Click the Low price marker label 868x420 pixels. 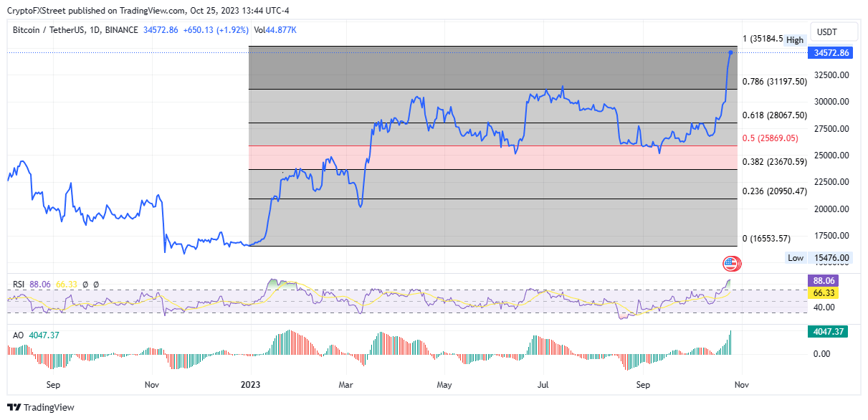click(x=796, y=258)
